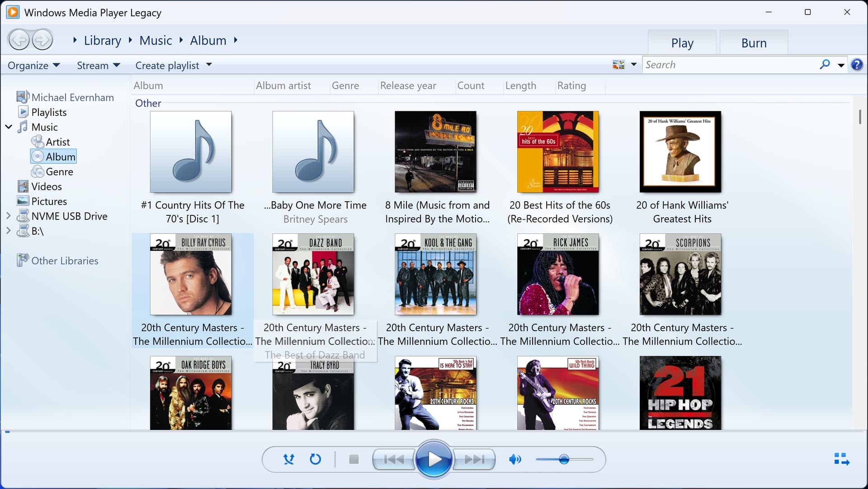Toggle shuffle mode on

coord(288,460)
